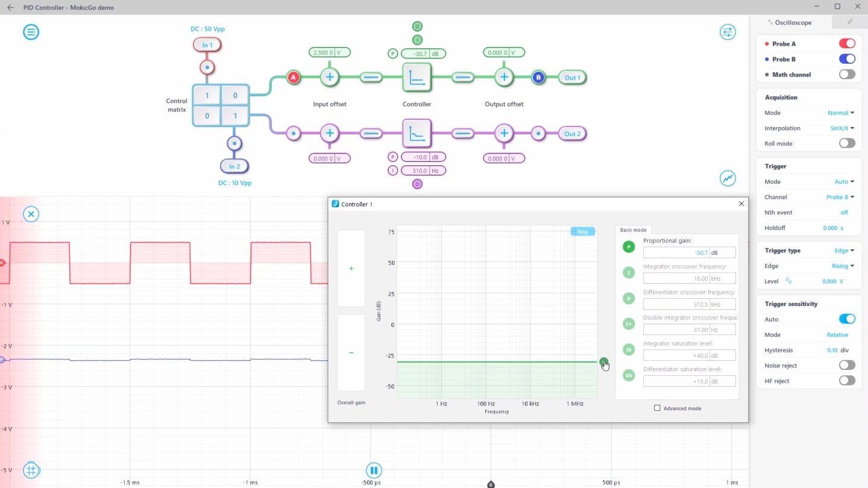868x488 pixels.
Task: Click the oscilloscope graph icon
Action: 728,178
